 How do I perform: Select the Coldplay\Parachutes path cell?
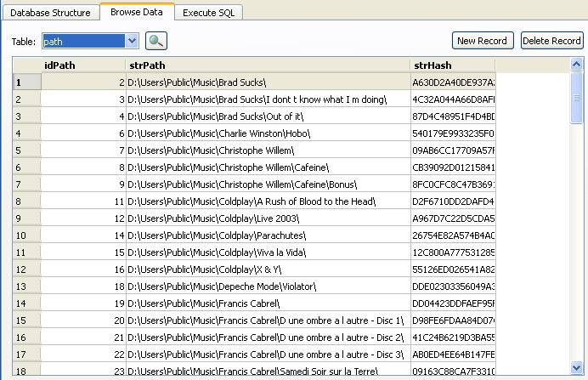268,235
